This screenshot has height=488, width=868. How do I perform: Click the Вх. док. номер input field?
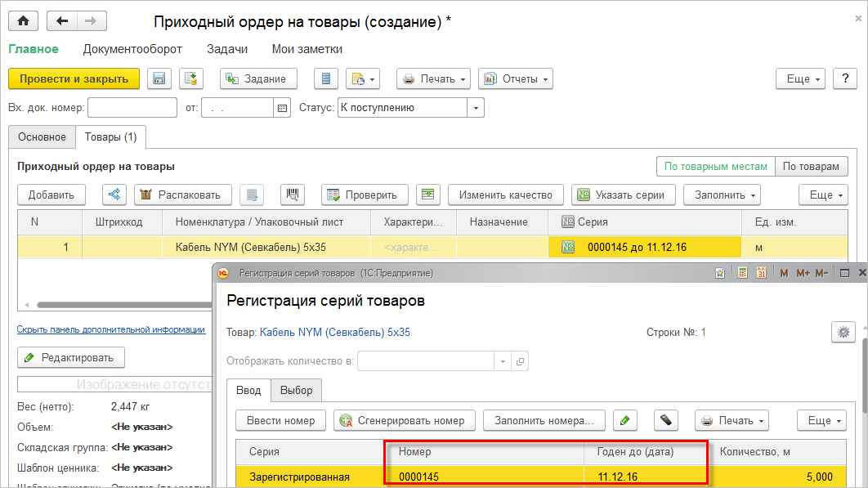point(132,108)
